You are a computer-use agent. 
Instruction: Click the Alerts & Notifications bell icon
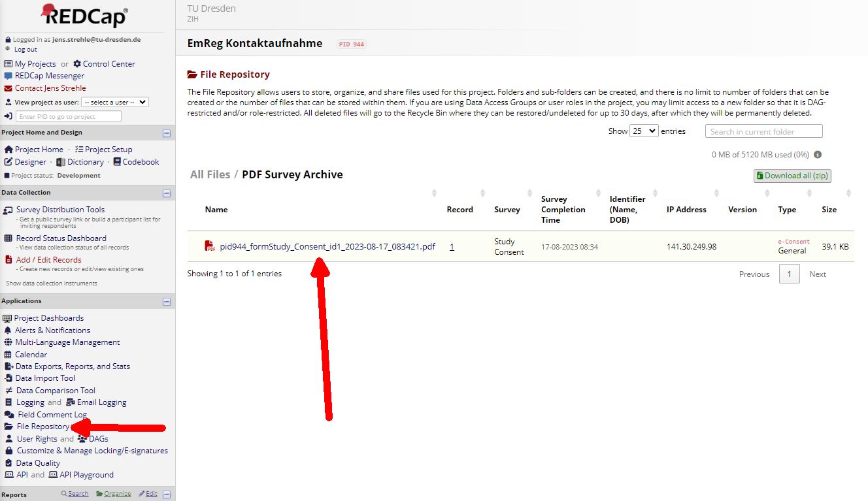(x=8, y=331)
